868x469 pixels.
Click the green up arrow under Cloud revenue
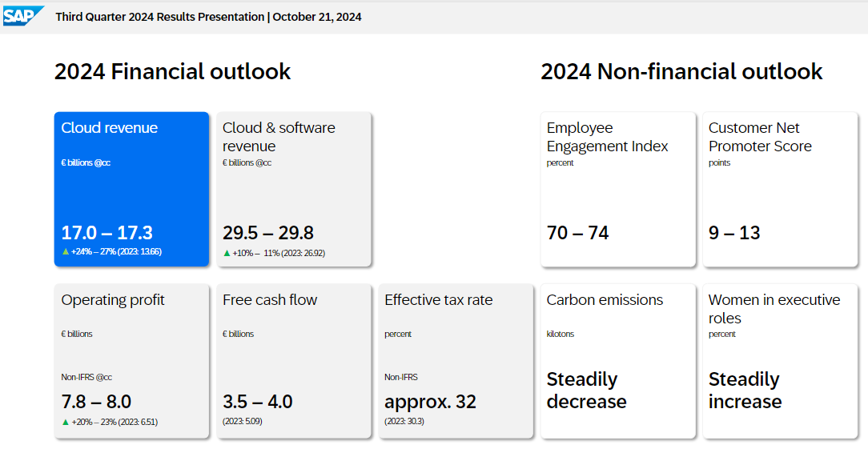pyautogui.click(x=66, y=252)
